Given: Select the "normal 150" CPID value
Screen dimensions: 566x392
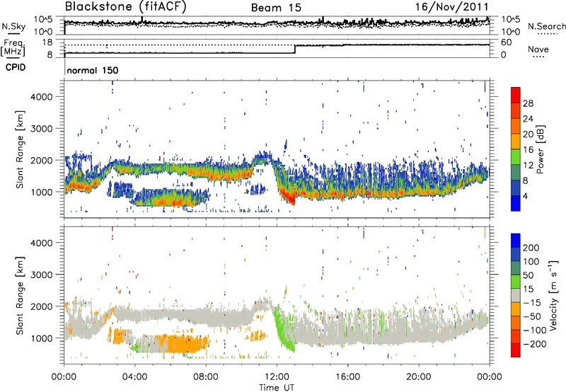Looking at the screenshot, I should click(93, 70).
